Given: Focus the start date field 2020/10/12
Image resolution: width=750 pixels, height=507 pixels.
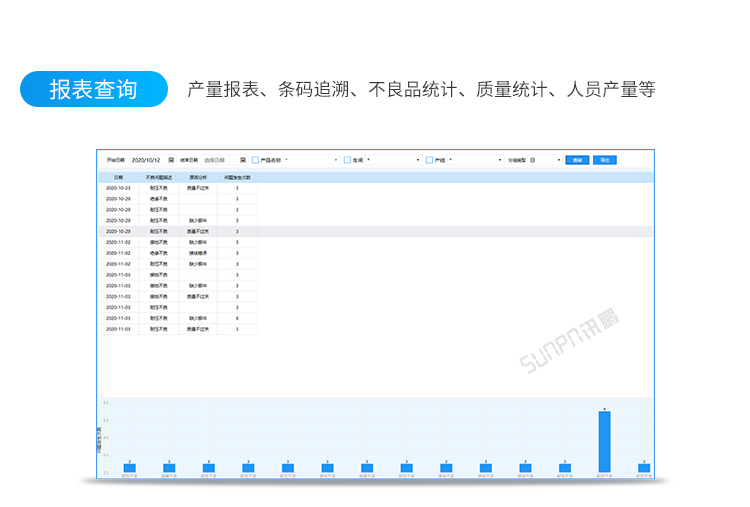Looking at the screenshot, I should 153,160.
